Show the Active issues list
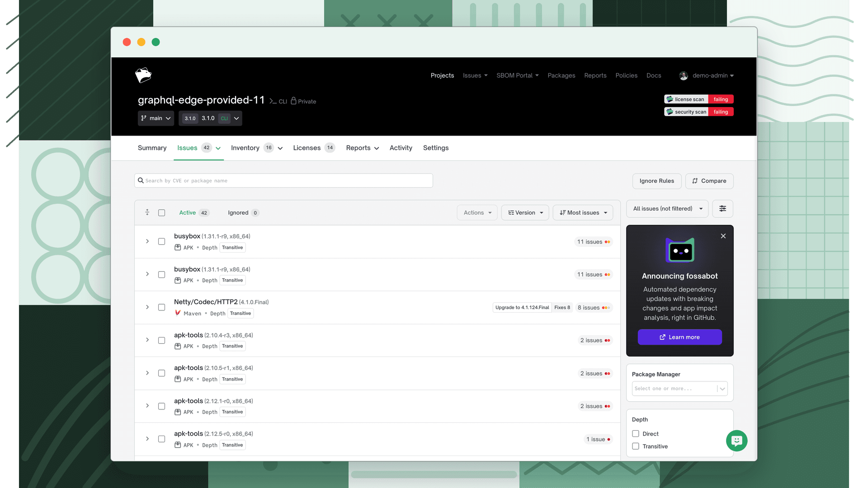 click(x=194, y=213)
